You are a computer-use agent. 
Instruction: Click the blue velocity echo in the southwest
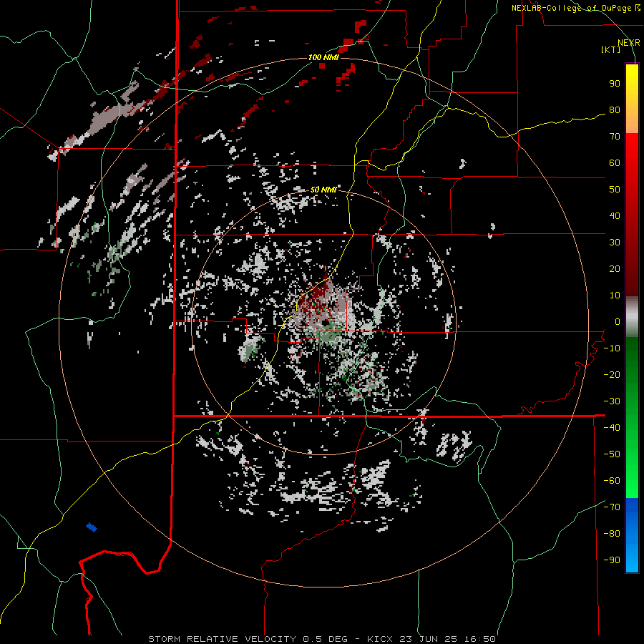pyautogui.click(x=91, y=527)
